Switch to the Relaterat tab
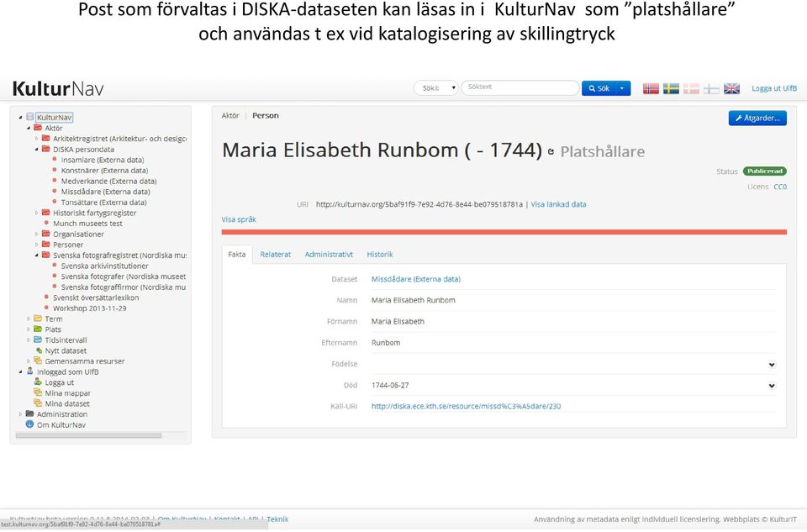 pos(276,254)
